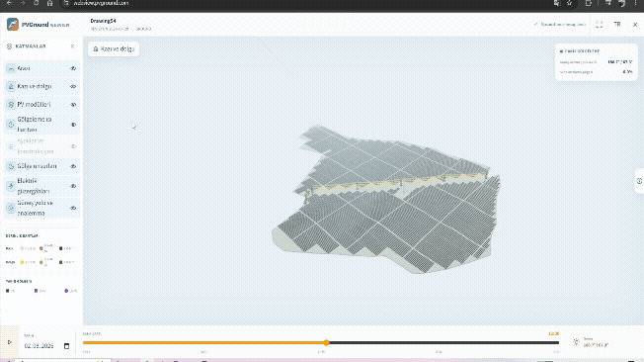Click the Elektrik güzergâhları layer icon
Image resolution: width=644 pixels, height=362 pixels.
[11, 186]
